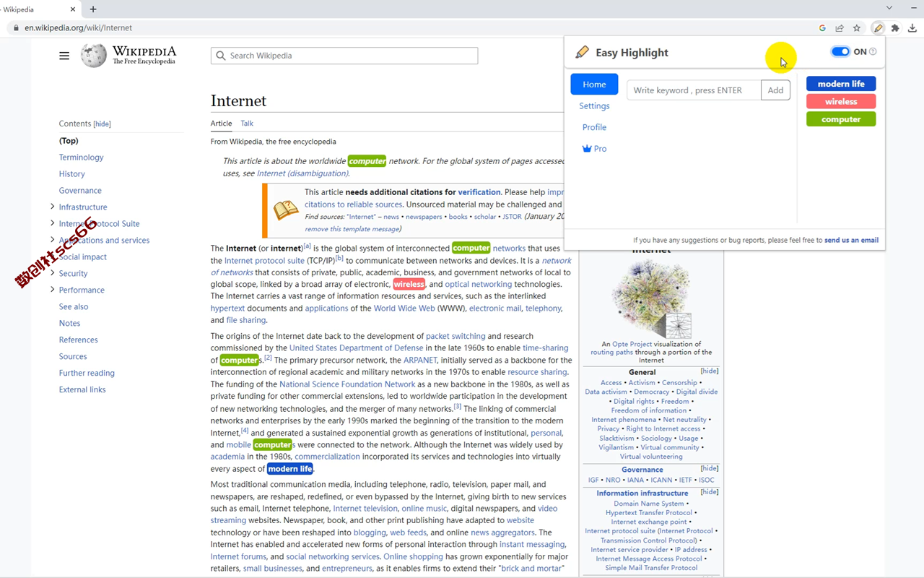Screen dimensions: 924x578
Task: Open the packet switching link
Action: (x=456, y=336)
